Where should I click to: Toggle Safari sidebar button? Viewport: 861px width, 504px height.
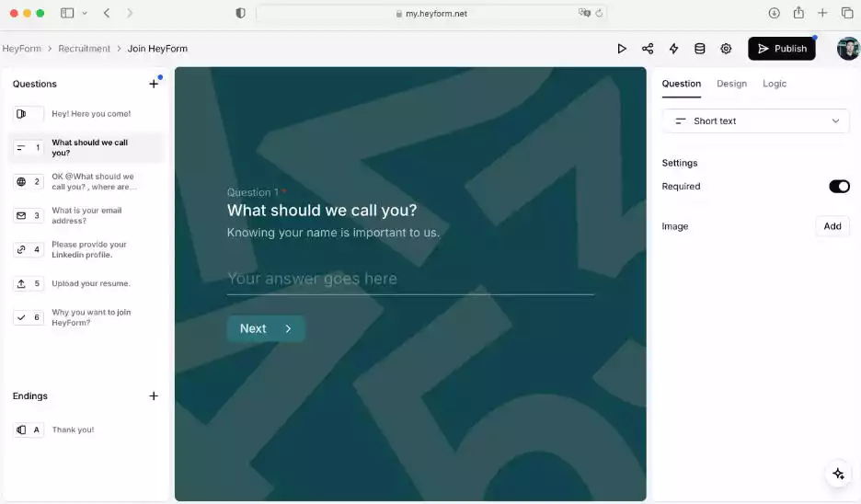click(67, 13)
